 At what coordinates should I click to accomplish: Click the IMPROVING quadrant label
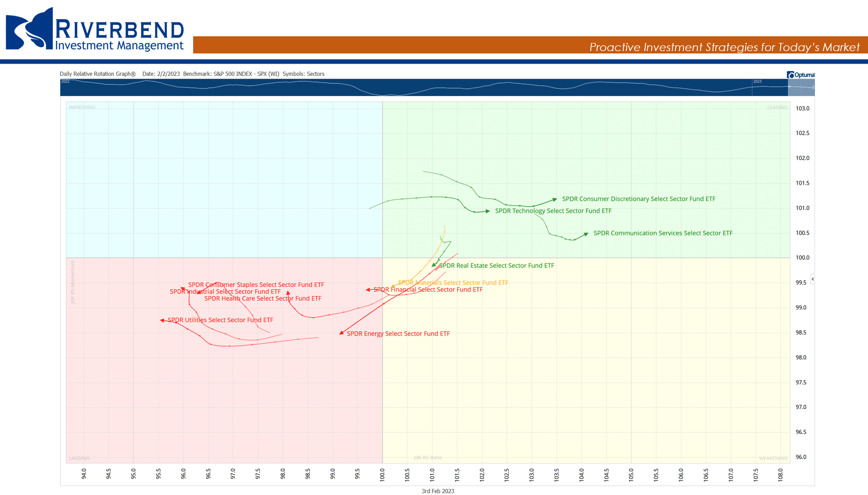82,107
